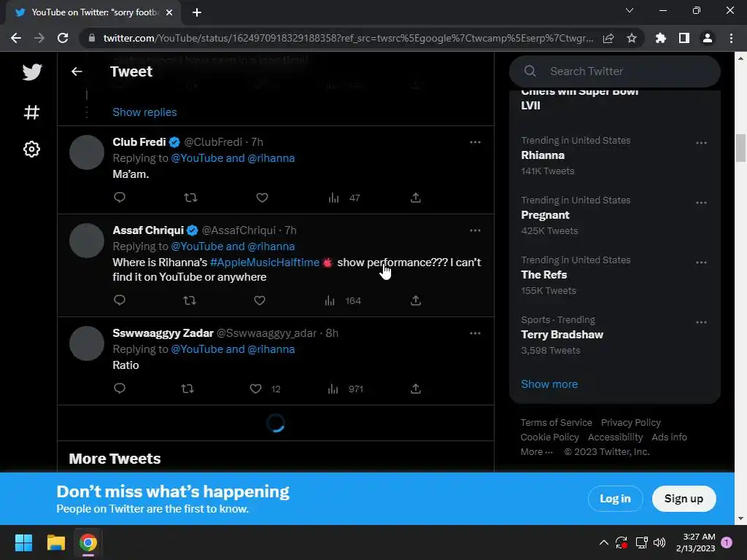
Task: Open Accessibility footer link
Action: tap(615, 437)
